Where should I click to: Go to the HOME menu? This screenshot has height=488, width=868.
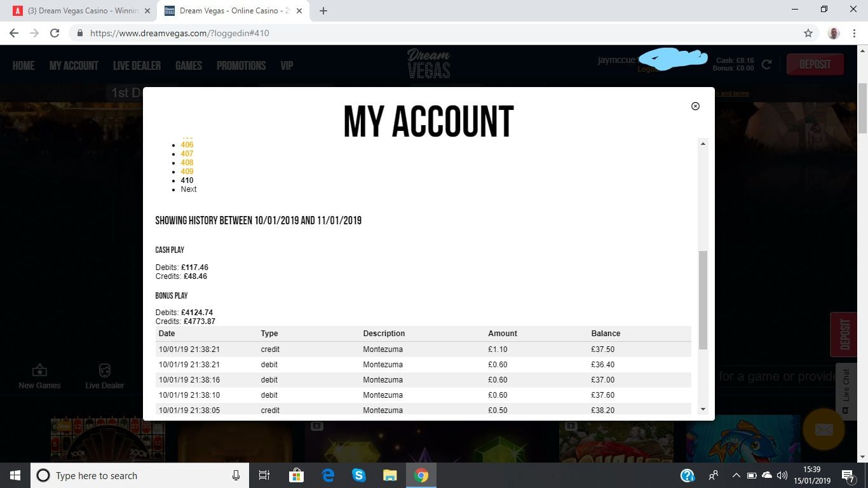click(x=24, y=65)
